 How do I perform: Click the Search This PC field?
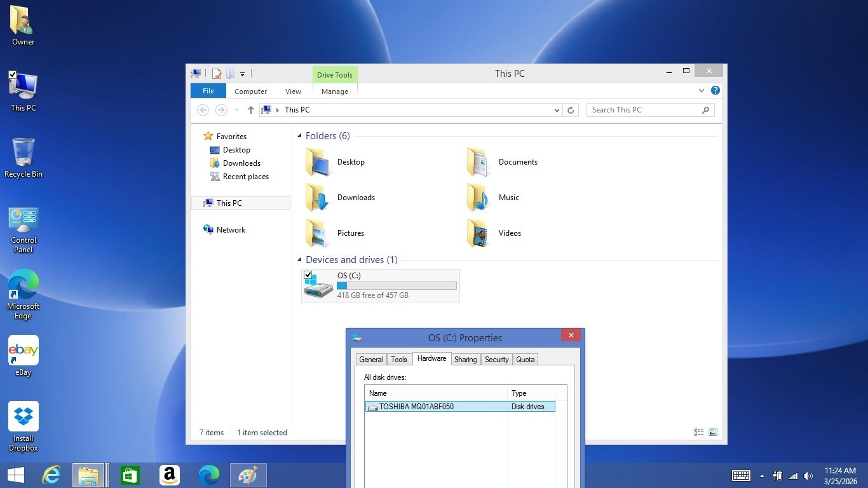(650, 110)
